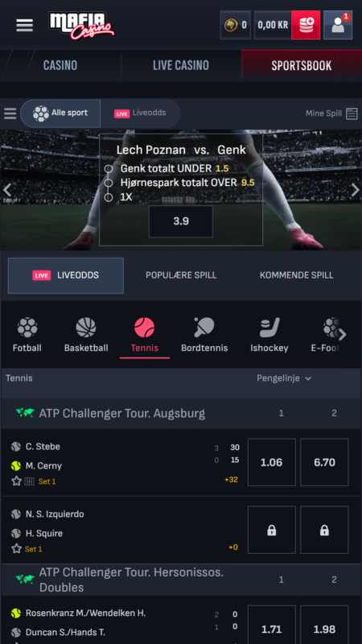Advance banner with right arrow

tap(355, 190)
